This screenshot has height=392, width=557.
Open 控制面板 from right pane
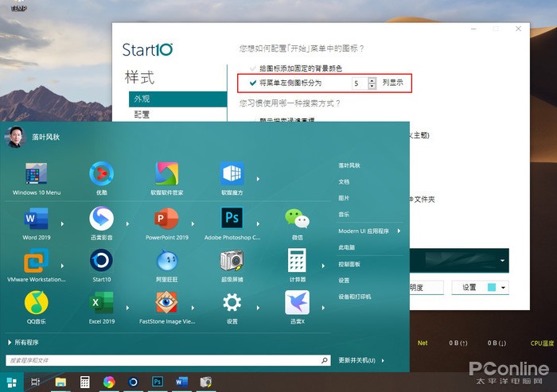pyautogui.click(x=349, y=264)
